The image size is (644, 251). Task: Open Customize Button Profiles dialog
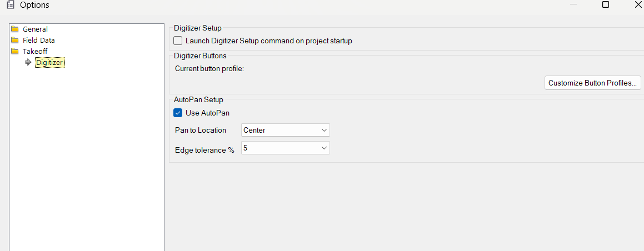click(x=592, y=83)
